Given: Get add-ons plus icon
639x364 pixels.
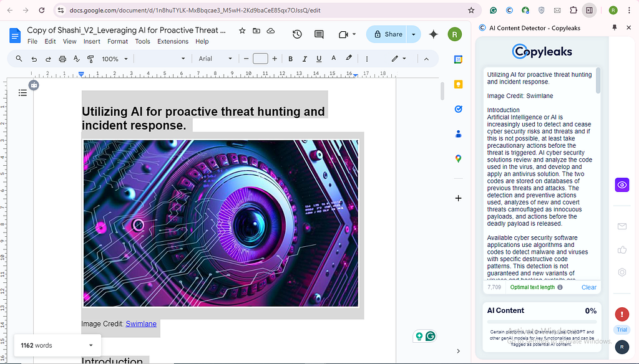Looking at the screenshot, I should click(459, 198).
